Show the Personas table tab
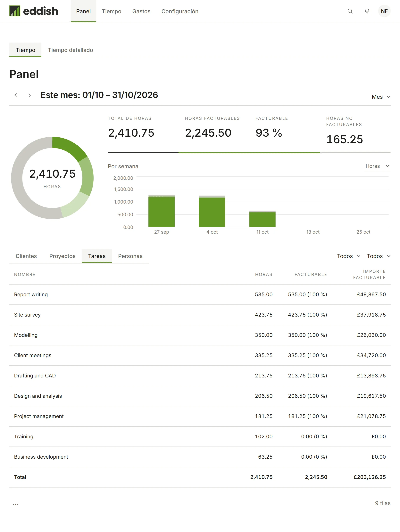This screenshot has height=532, width=400. point(130,256)
